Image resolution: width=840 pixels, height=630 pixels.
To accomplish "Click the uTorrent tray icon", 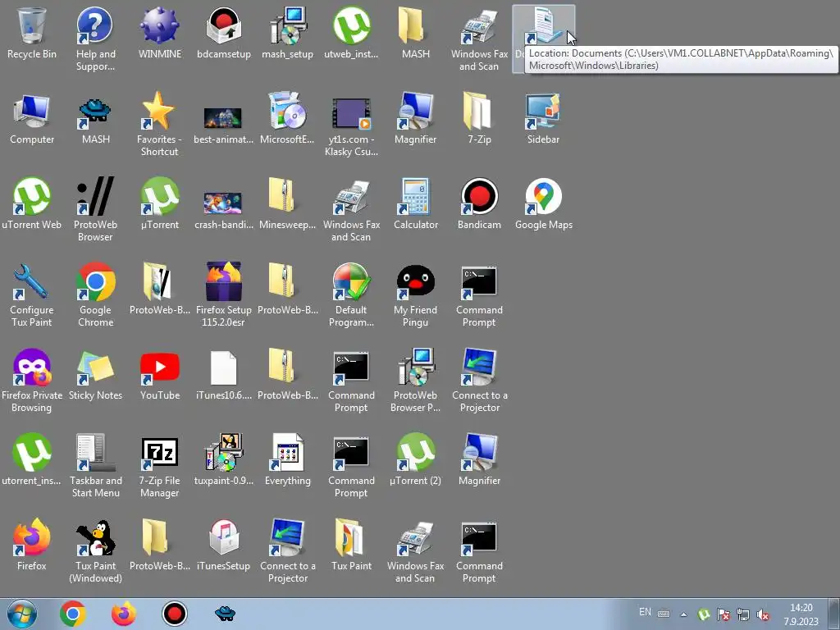I will (704, 614).
